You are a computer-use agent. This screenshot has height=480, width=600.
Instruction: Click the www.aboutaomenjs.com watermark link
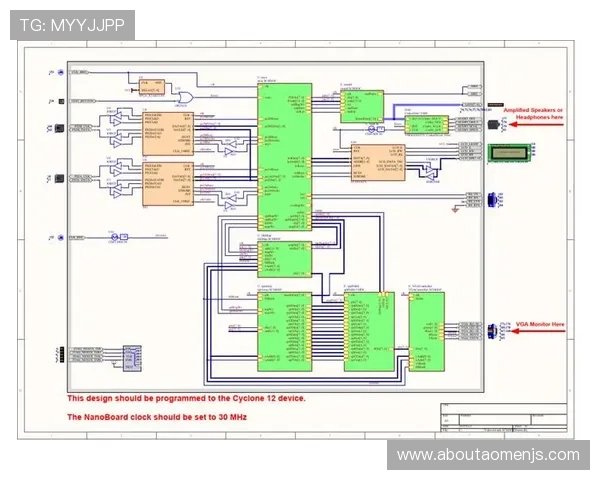487,455
